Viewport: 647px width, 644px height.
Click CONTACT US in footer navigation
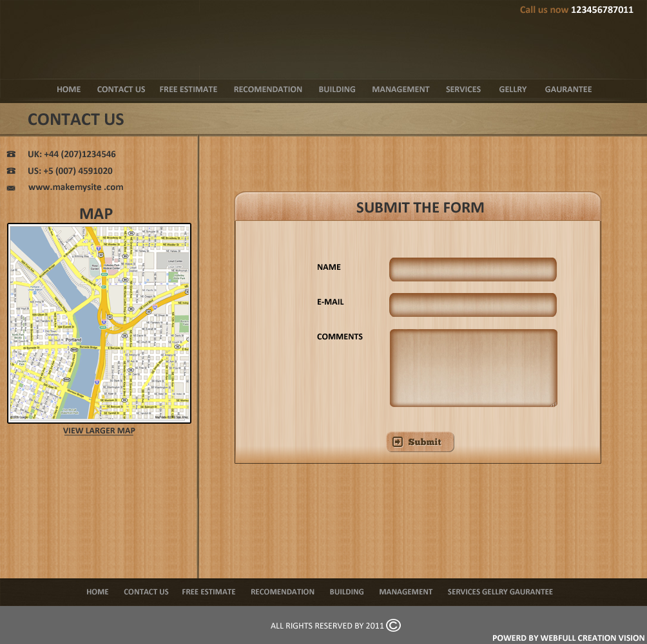[x=146, y=592]
